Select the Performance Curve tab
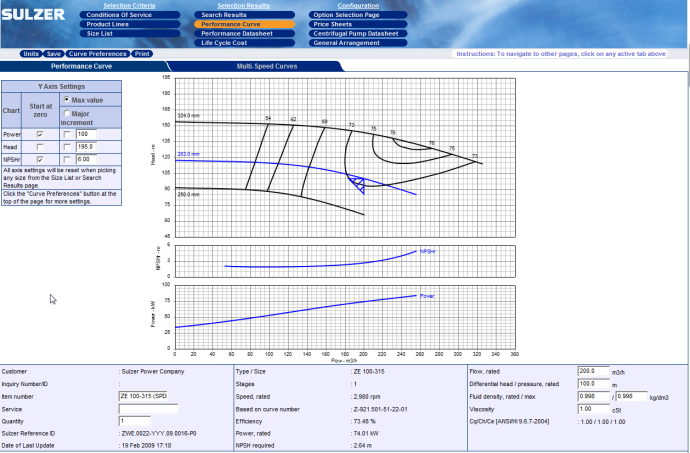 tap(82, 66)
